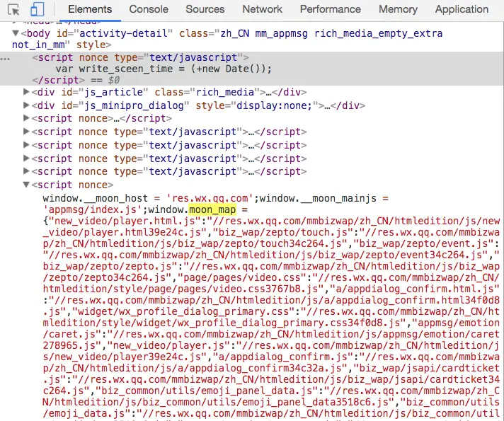Switch to the Elements tab

tap(90, 9)
